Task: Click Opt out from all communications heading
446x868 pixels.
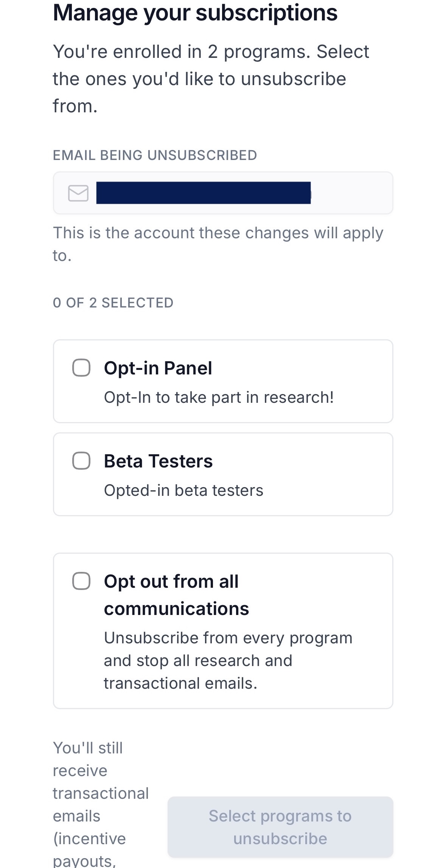Action: coord(176,595)
